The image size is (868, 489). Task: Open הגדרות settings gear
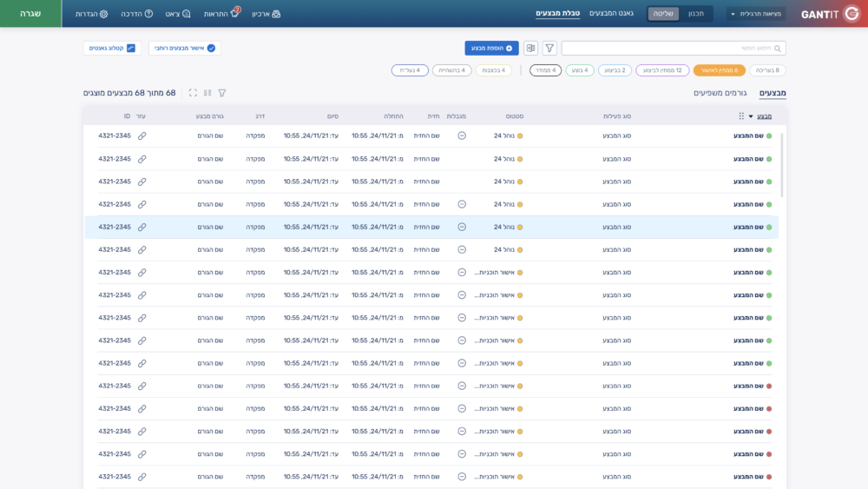coord(103,14)
